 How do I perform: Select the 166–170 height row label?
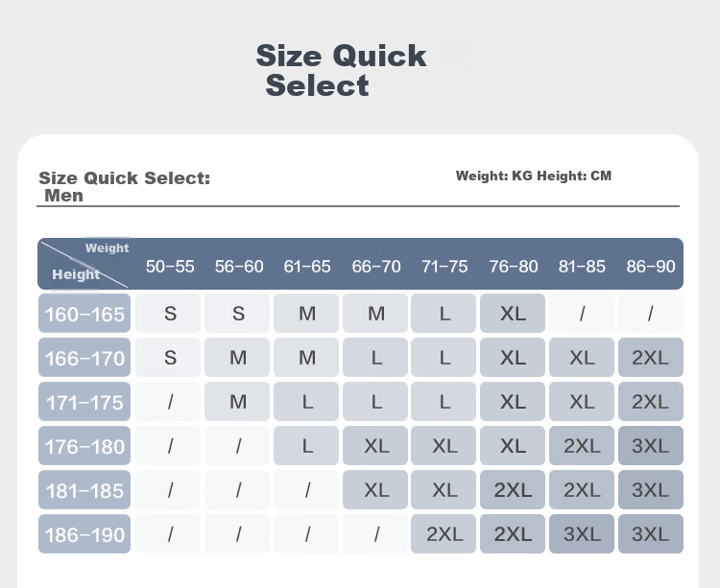click(84, 358)
